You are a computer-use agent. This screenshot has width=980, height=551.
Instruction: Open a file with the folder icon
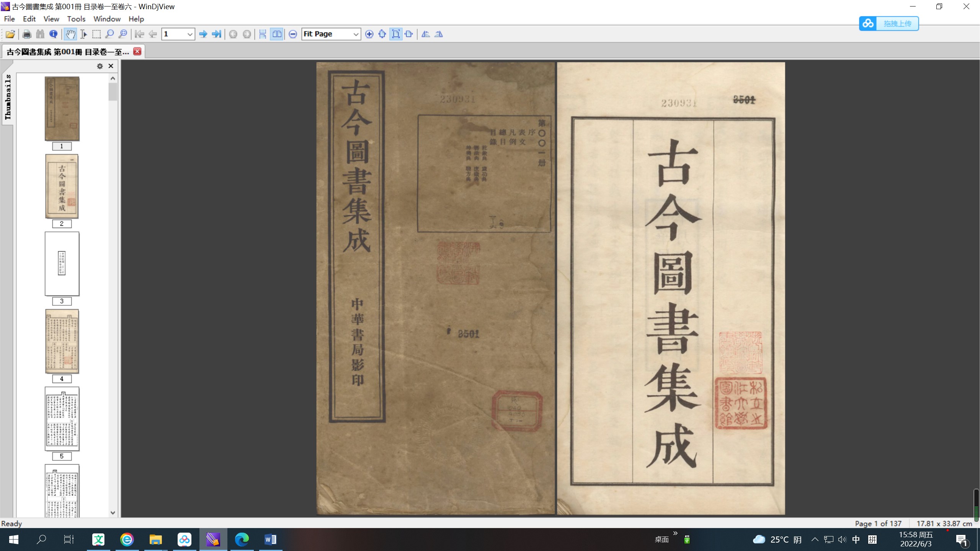10,34
